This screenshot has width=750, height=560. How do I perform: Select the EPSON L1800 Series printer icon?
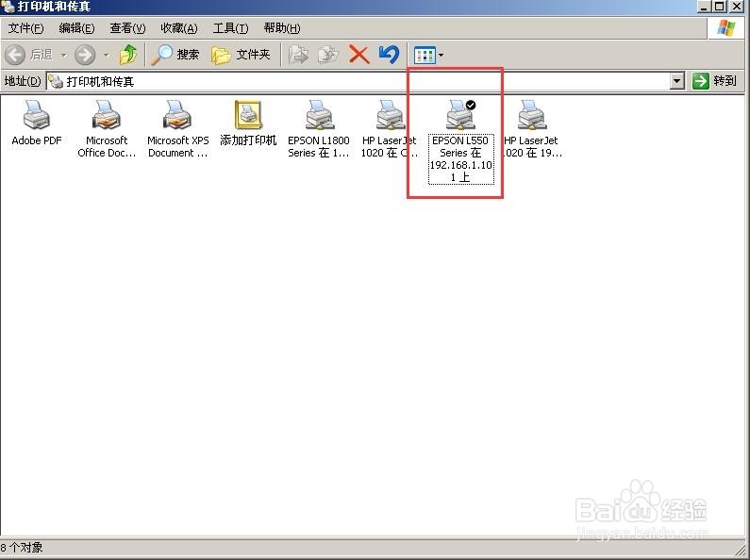[319, 115]
